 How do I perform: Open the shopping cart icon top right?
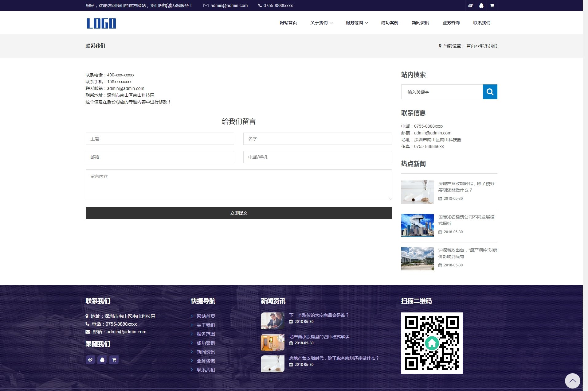tap(492, 5)
